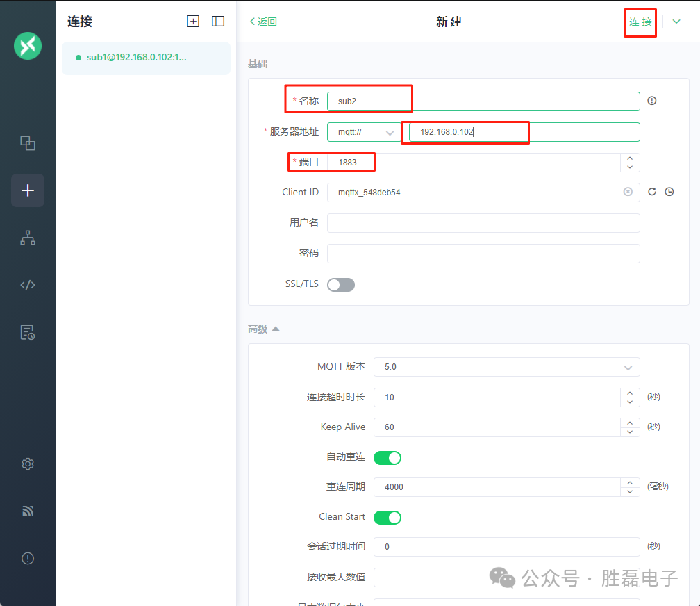Click the server address host field

point(524,132)
